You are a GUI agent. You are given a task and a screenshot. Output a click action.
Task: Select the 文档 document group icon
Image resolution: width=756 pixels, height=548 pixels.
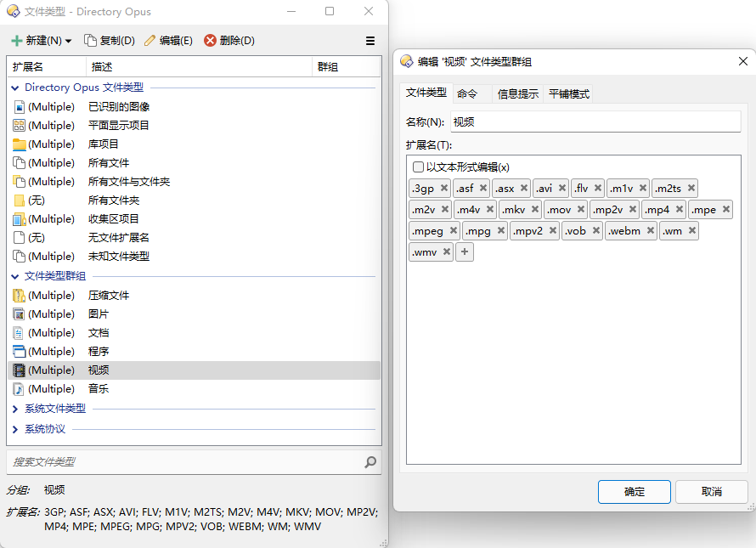19,333
